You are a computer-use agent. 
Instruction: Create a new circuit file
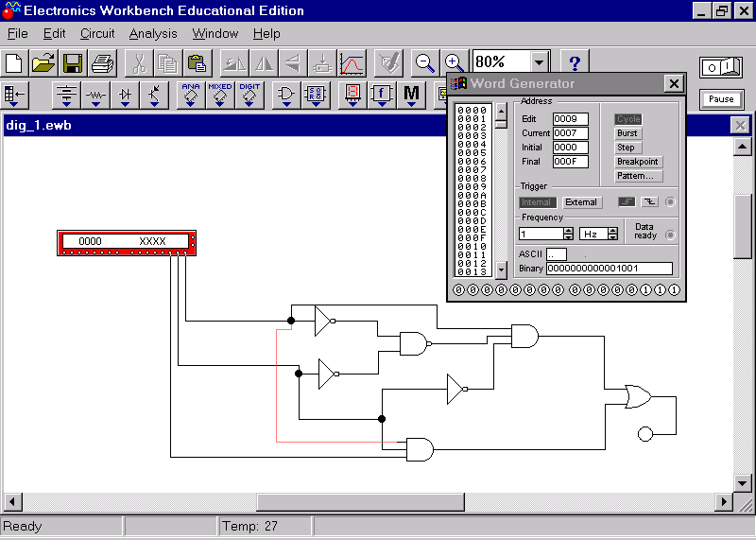14,63
